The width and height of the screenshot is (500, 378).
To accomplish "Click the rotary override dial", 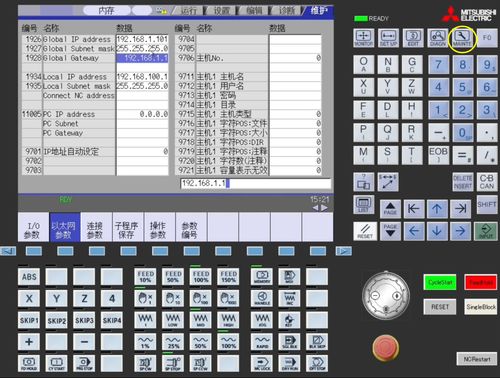I will click(386, 295).
